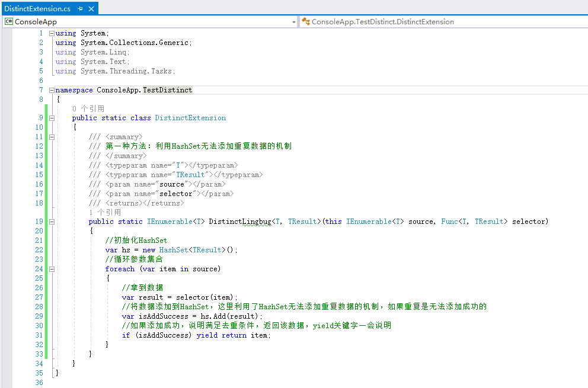Click 'selector' in param comment line 17
The image size is (588, 388).
pos(176,194)
